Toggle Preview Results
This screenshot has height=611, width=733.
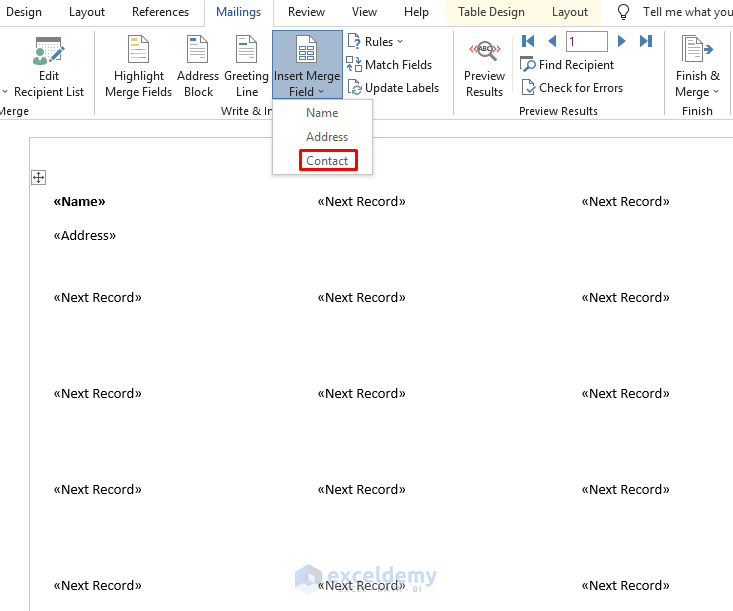(484, 67)
